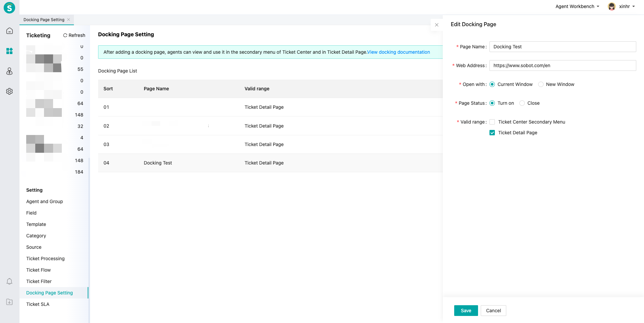This screenshot has height=323, width=644.
Task: Click the Page Name input field
Action: (x=563, y=47)
